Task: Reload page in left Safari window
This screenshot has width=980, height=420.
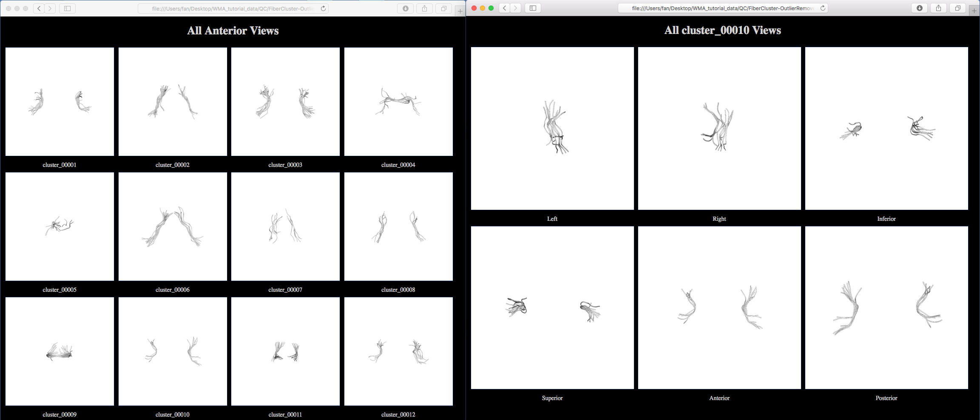Action: pos(324,8)
